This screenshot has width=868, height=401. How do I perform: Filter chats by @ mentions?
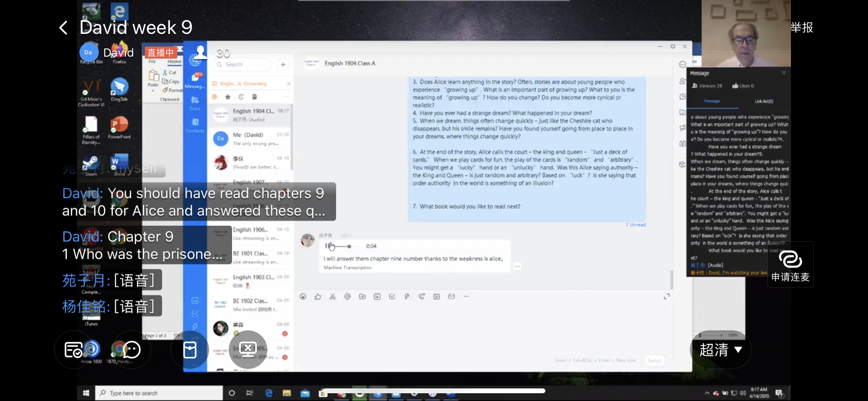point(215,97)
